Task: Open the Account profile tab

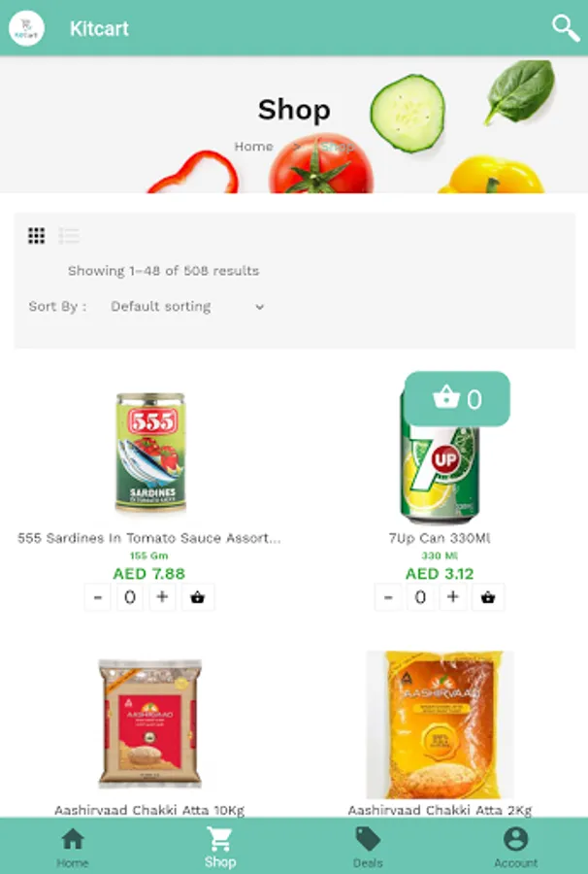Action: [515, 847]
